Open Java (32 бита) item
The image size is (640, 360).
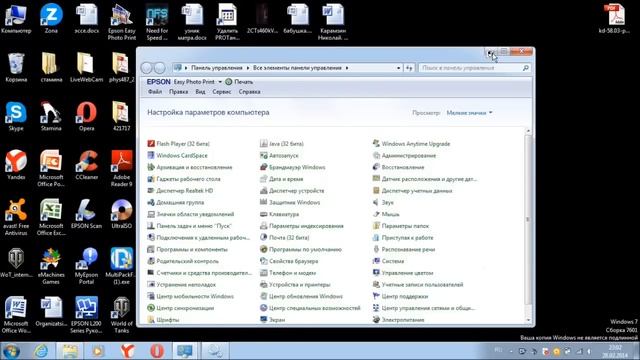[x=282, y=144]
